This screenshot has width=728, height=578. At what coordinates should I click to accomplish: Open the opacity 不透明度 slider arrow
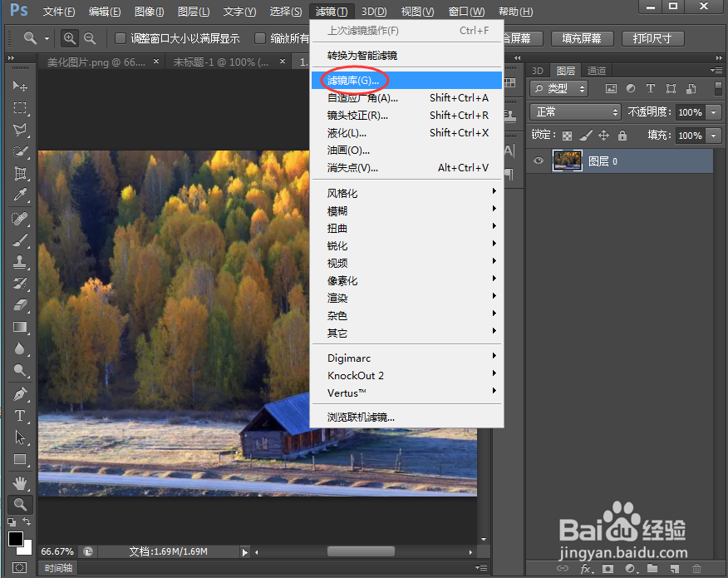(714, 112)
